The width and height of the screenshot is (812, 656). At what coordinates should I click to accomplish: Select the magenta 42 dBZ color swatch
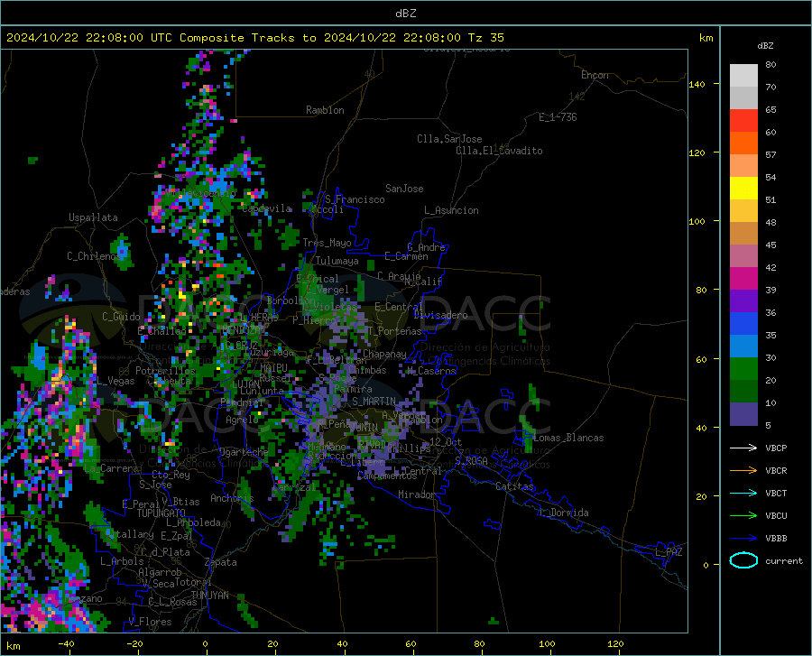(743, 279)
